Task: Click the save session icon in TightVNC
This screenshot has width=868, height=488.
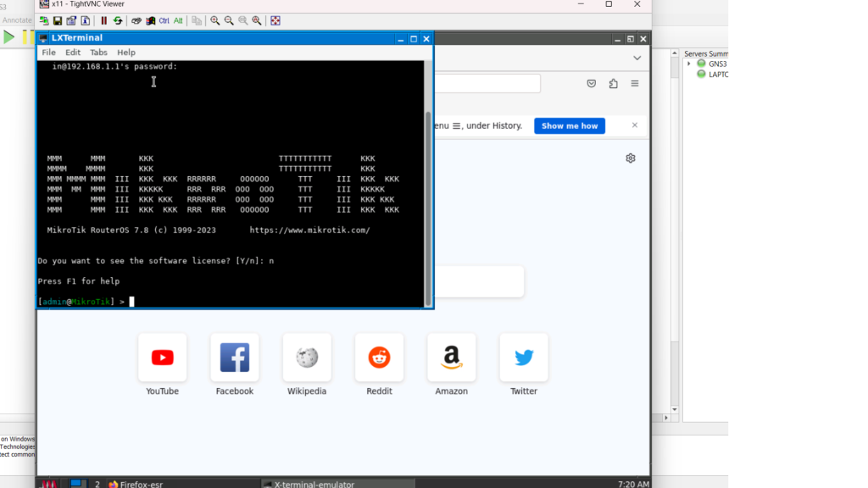Action: pos(58,20)
